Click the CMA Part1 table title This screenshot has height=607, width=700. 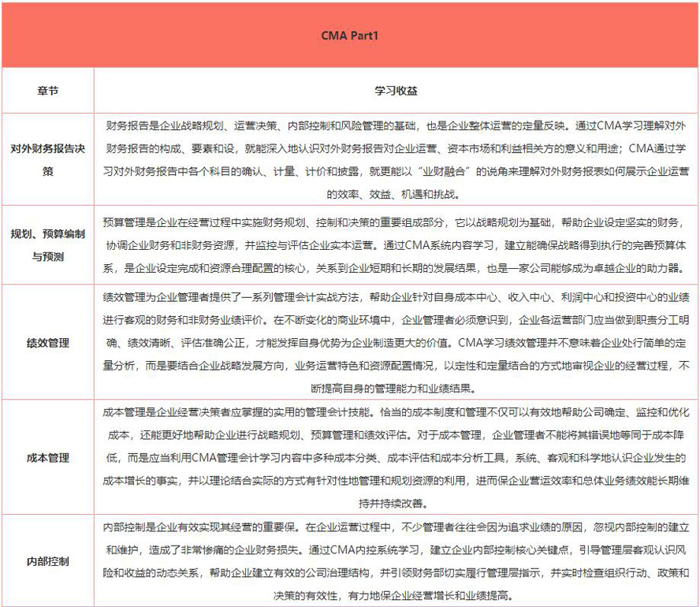point(349,35)
